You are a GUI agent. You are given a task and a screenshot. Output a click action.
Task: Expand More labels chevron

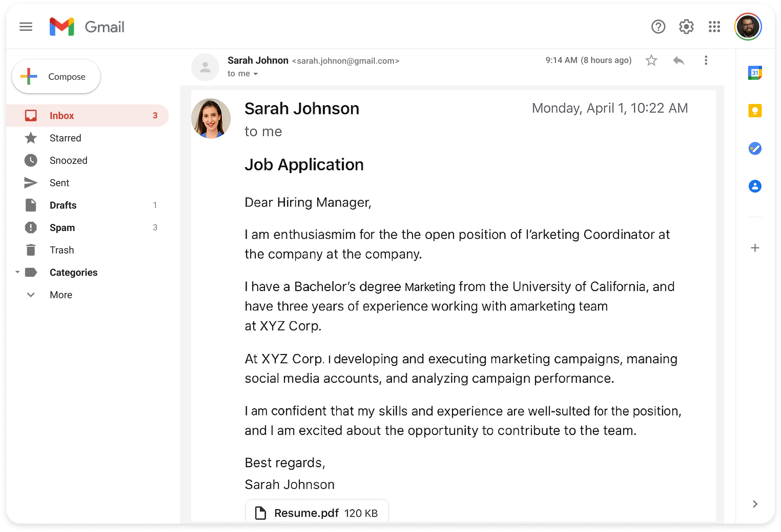click(31, 295)
